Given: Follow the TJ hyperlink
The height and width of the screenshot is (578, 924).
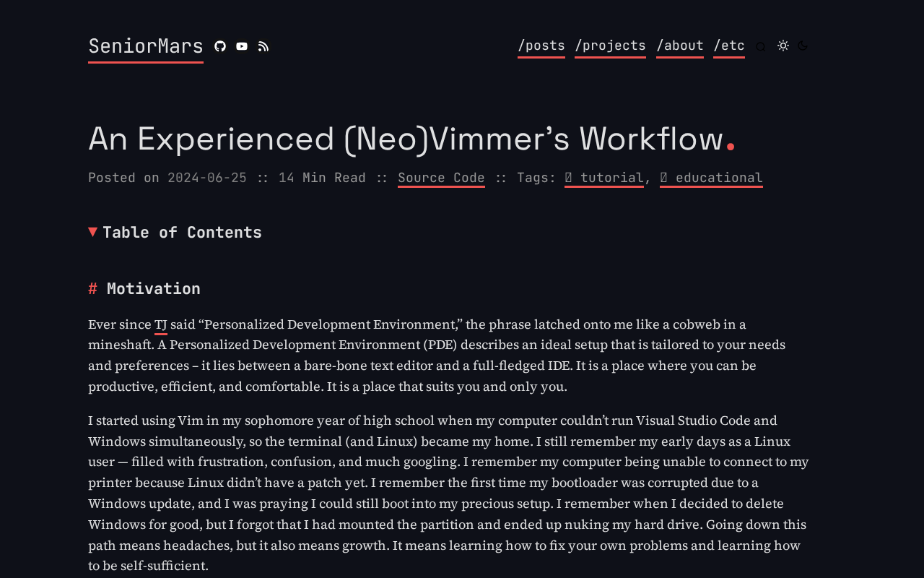Looking at the screenshot, I should (160, 324).
